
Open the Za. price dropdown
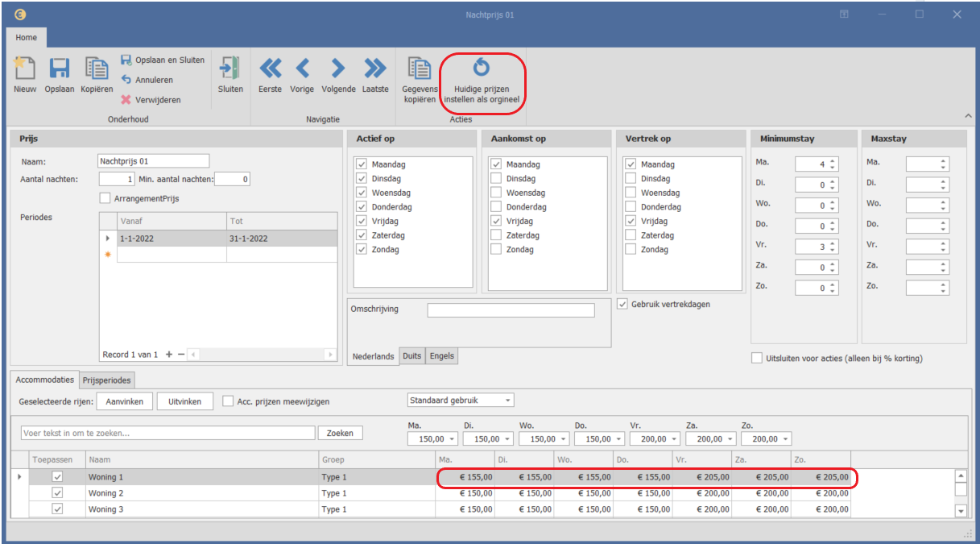coord(730,439)
